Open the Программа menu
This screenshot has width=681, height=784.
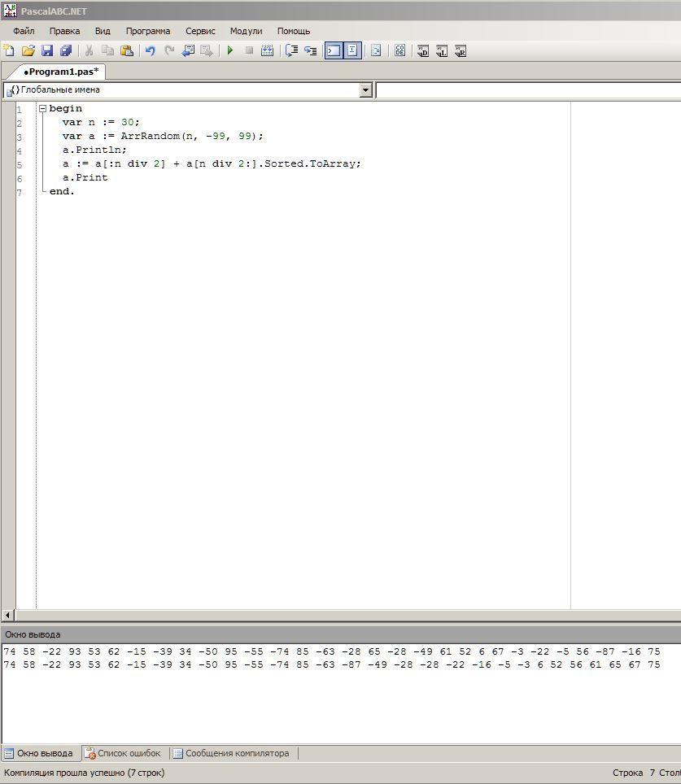pos(148,31)
